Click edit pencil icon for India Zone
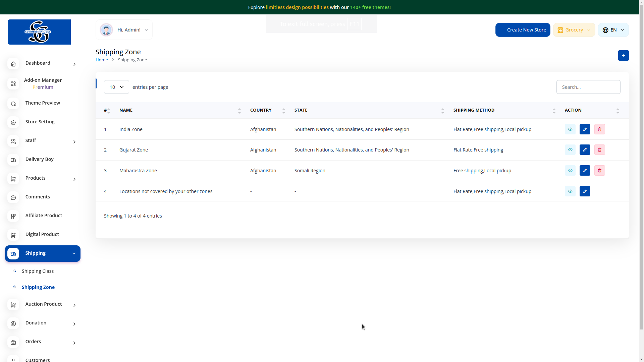Screen dimensions: 644x362 (585, 129)
